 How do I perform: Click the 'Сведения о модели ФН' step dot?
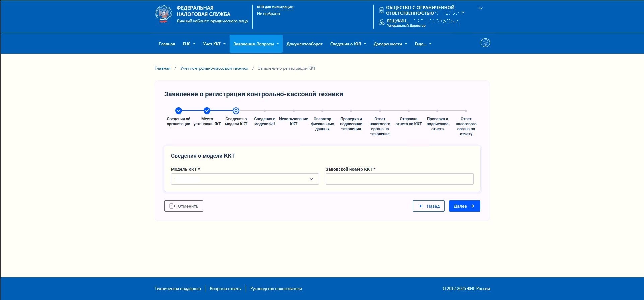point(265,111)
